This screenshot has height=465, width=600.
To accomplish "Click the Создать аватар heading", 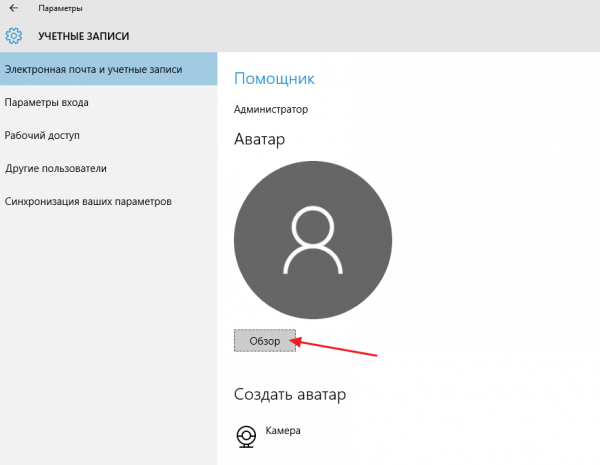I will coord(290,394).
